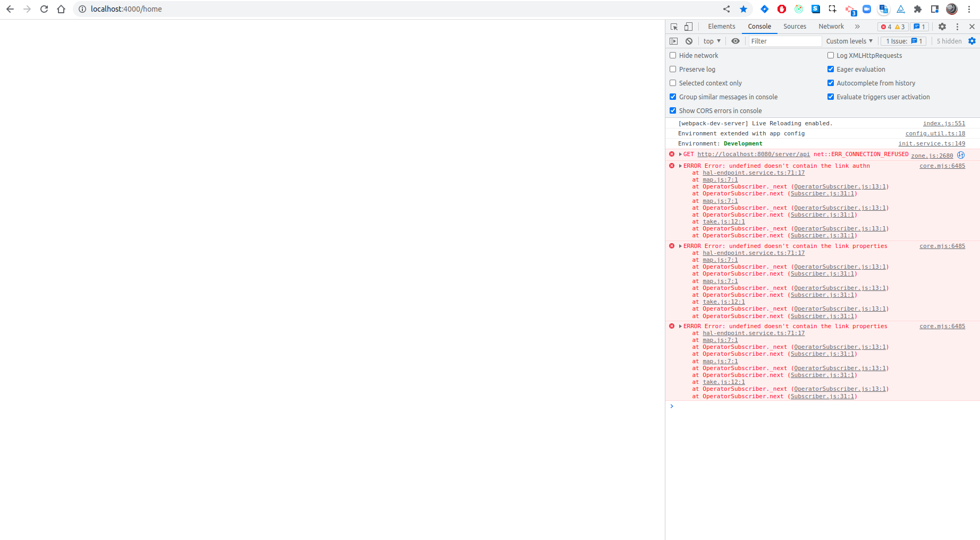This screenshot has height=540, width=980.
Task: Open hal-endpoint.service.ts:71 source link
Action: [x=753, y=173]
